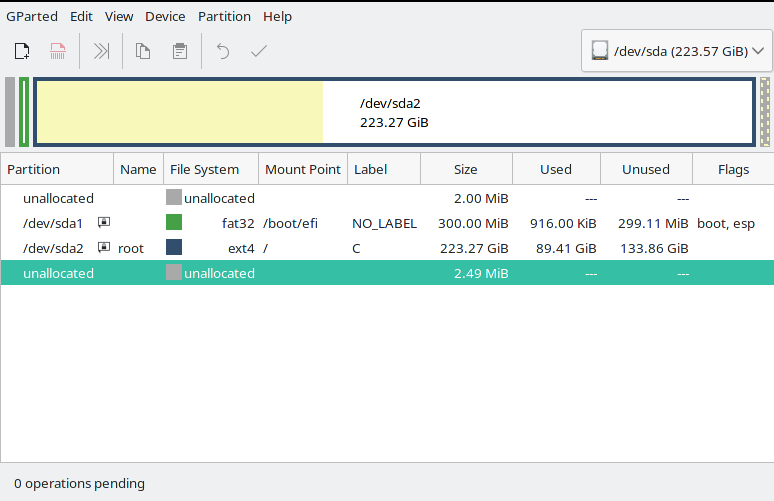
Task: Select the /dev/sda2 block in disk map
Action: [394, 112]
